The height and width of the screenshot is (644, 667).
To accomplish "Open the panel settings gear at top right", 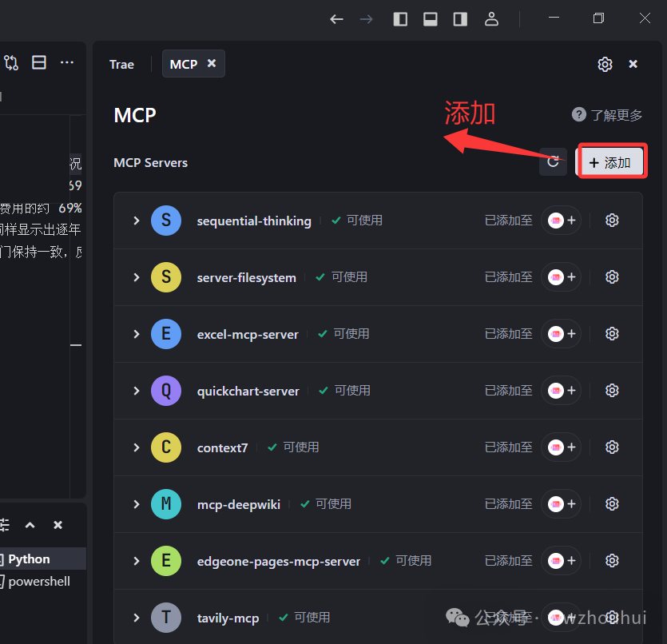I will pos(605,64).
